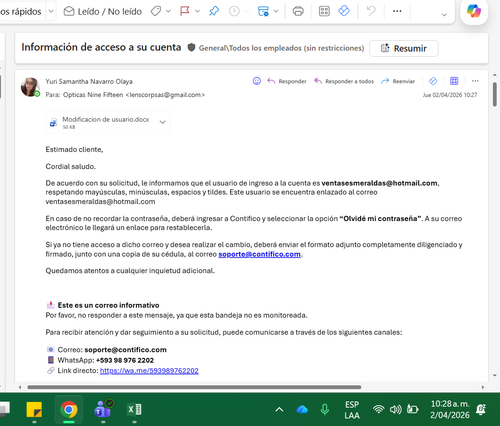Click the microphone tray icon
This screenshot has height=426, width=500.
pyautogui.click(x=325, y=410)
